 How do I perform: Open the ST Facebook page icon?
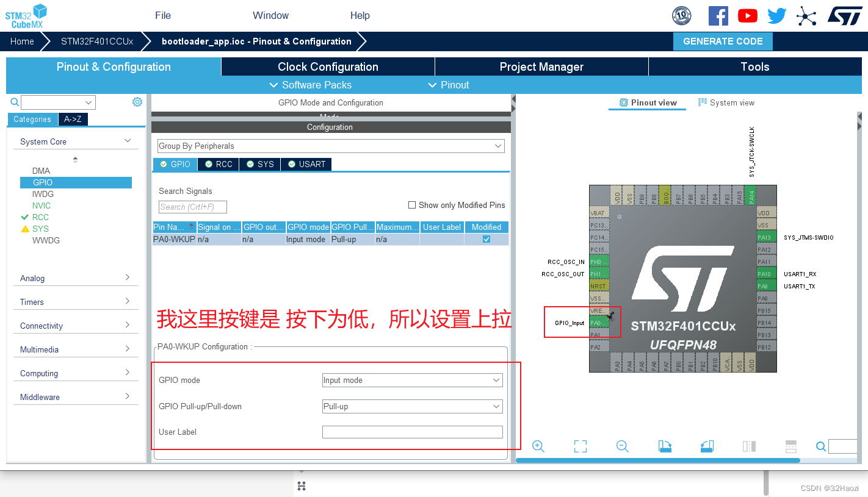[x=718, y=16]
